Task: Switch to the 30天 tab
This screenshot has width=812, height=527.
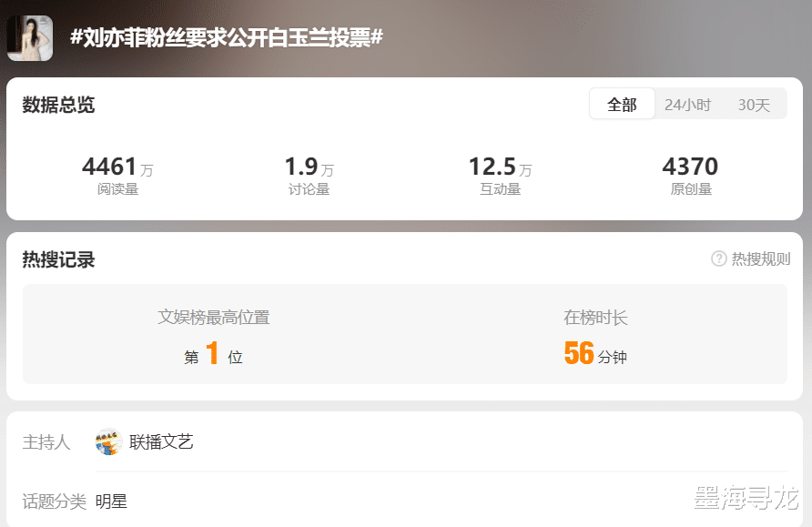Action: 754,105
